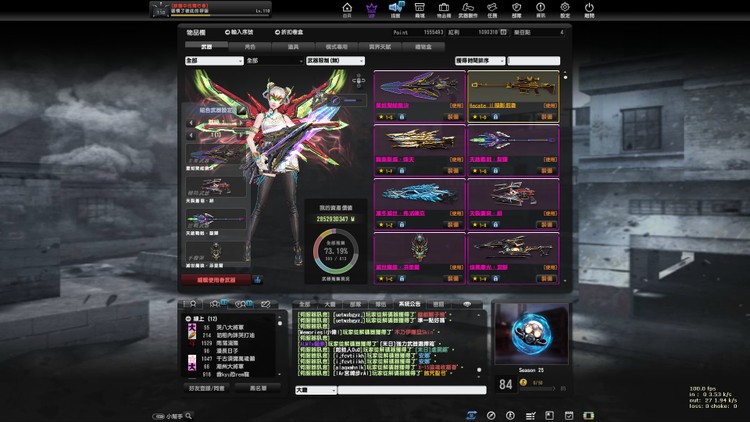750x422 pixels.
Task: Open the VIP crown icon in top bar
Action: point(372,10)
